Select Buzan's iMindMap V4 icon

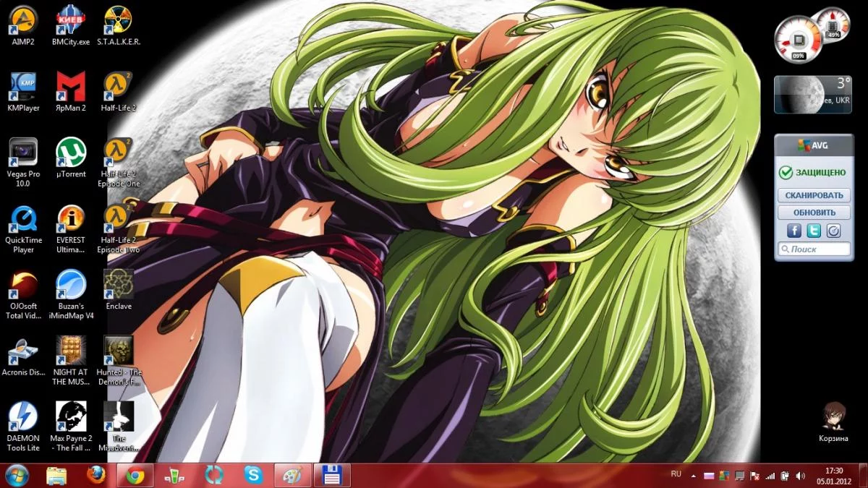[71, 295]
